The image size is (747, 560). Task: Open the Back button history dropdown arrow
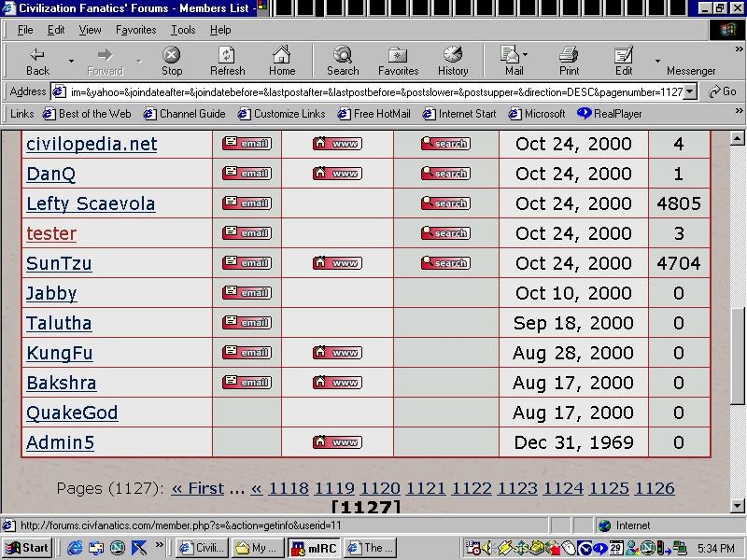coord(71,61)
